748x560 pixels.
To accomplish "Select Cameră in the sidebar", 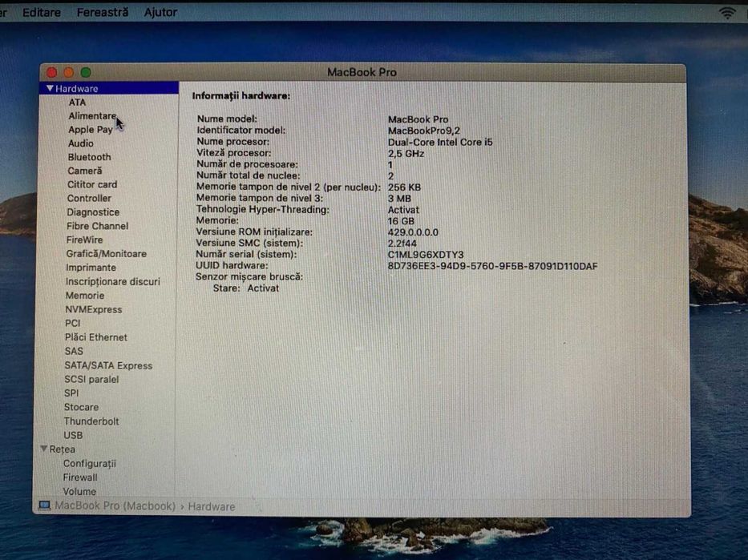I will [x=84, y=171].
